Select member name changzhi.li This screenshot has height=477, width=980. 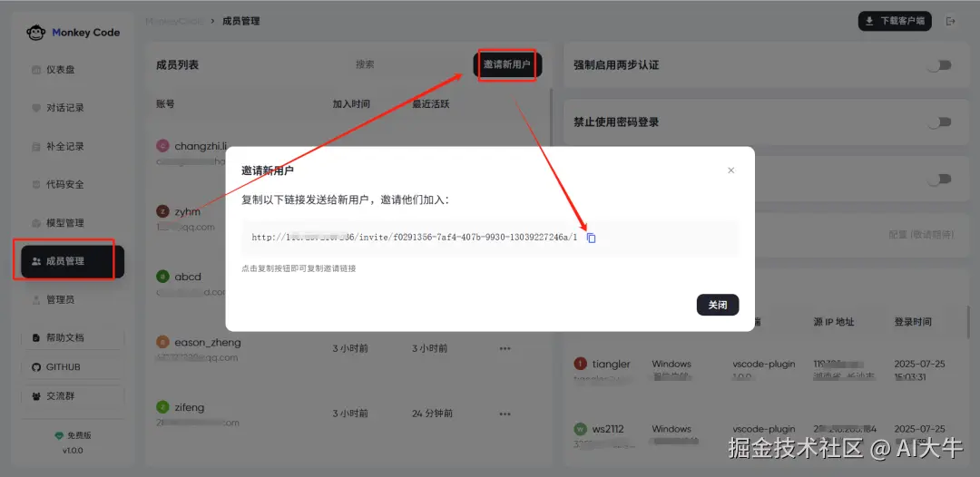click(x=201, y=146)
